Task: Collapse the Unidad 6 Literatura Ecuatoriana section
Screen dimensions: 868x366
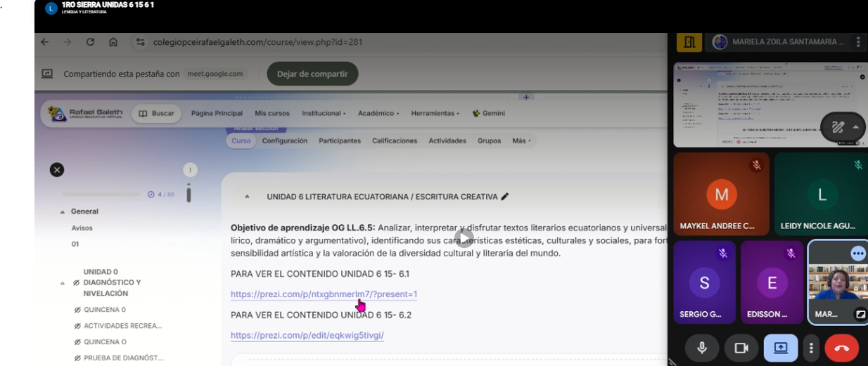Action: coord(247,197)
